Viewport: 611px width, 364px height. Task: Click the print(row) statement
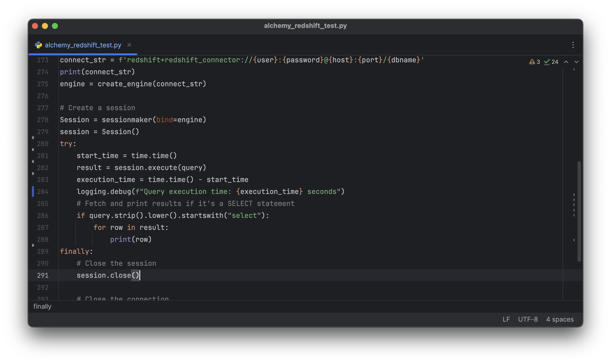pyautogui.click(x=131, y=240)
